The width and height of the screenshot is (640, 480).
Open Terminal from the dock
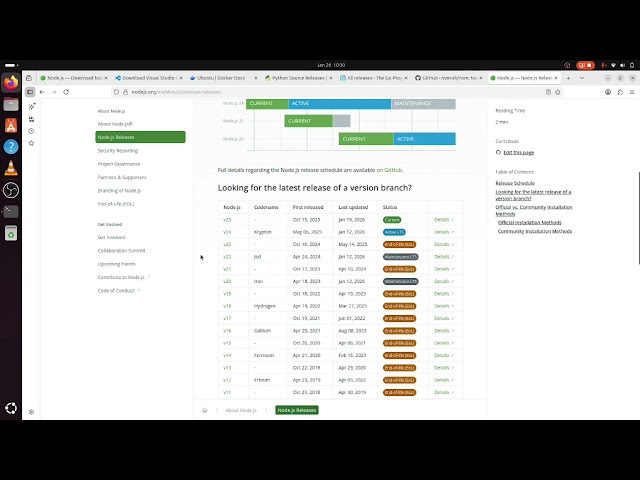[11, 211]
